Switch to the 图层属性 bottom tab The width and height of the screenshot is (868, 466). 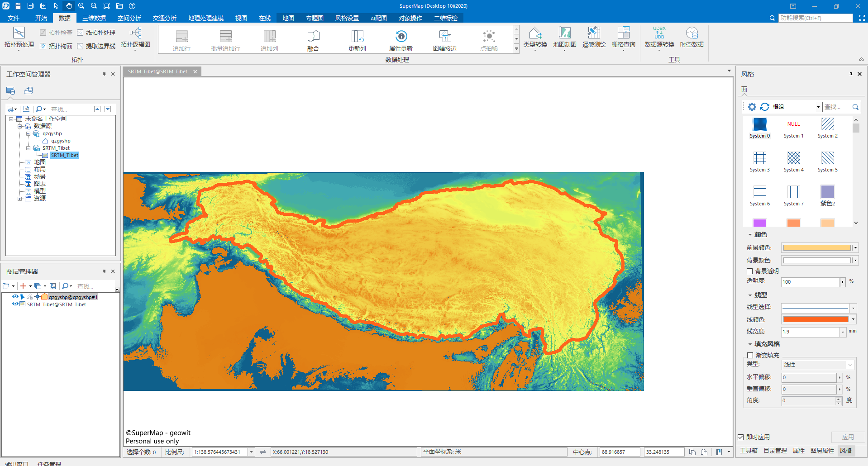tap(822, 451)
